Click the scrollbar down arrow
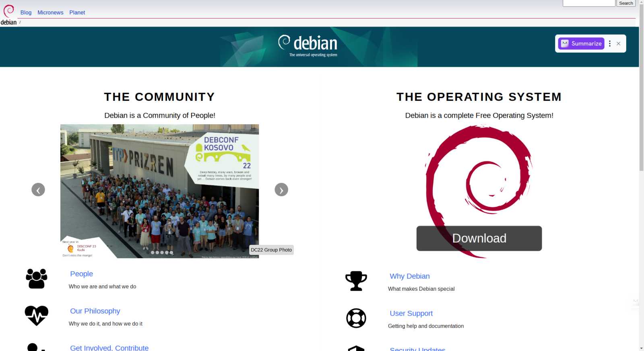 (642, 348)
